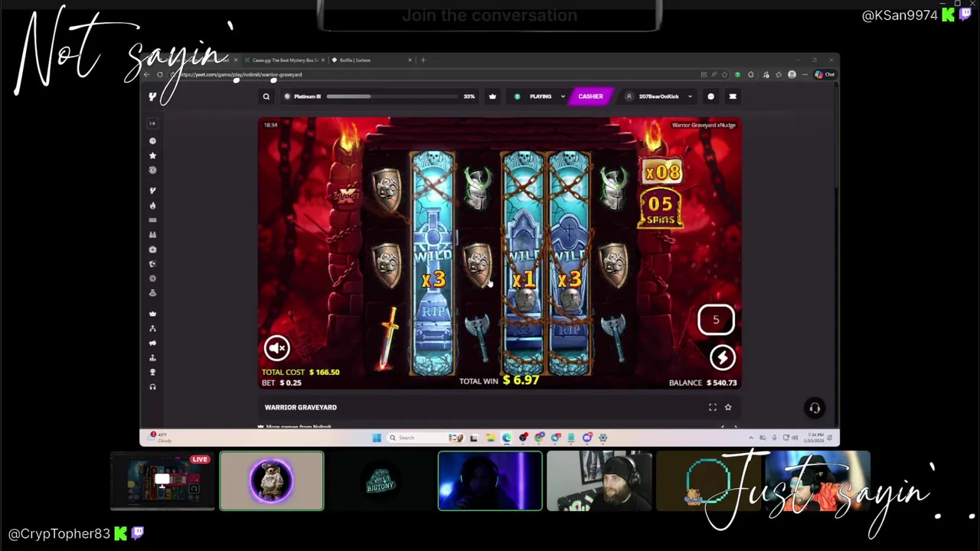Screen dimensions: 980x551
Task: Open the browser three-dots menu
Action: [805, 74]
